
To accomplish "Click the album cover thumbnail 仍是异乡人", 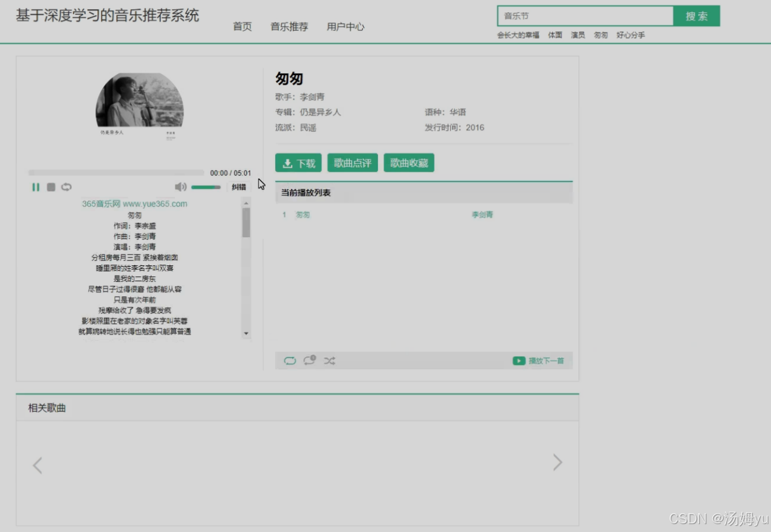I will pos(140,107).
